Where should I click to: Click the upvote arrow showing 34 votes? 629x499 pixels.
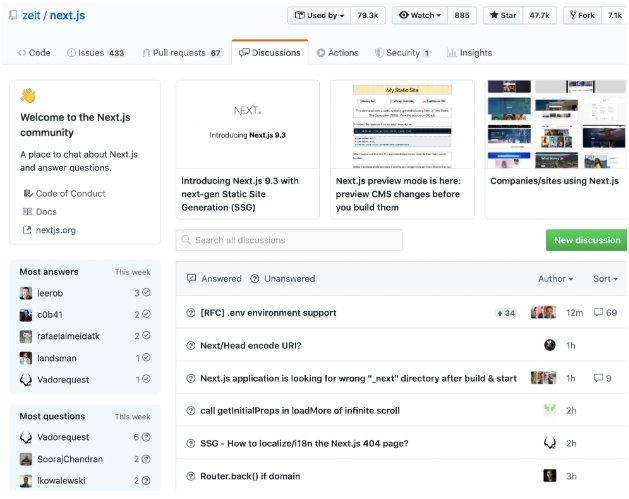pos(500,313)
